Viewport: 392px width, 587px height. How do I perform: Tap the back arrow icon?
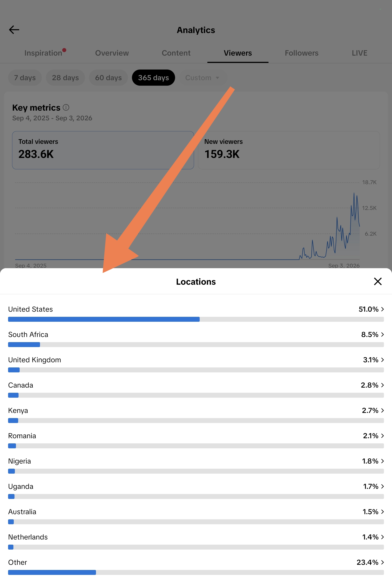click(x=14, y=30)
